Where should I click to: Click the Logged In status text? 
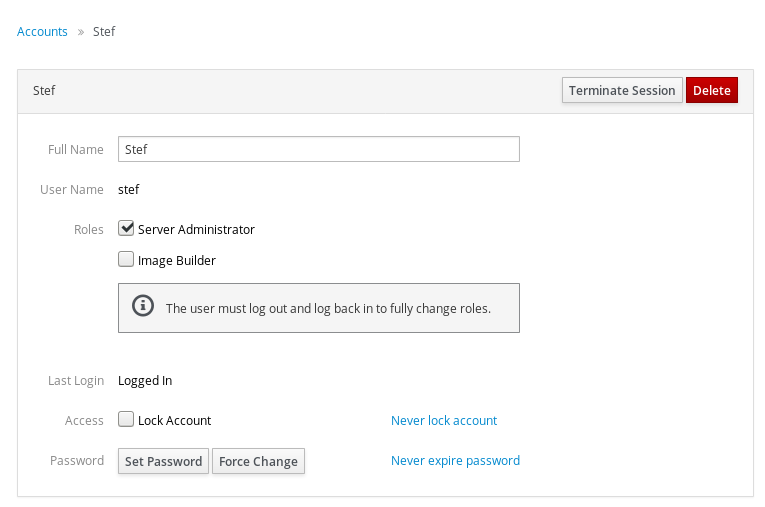[145, 380]
